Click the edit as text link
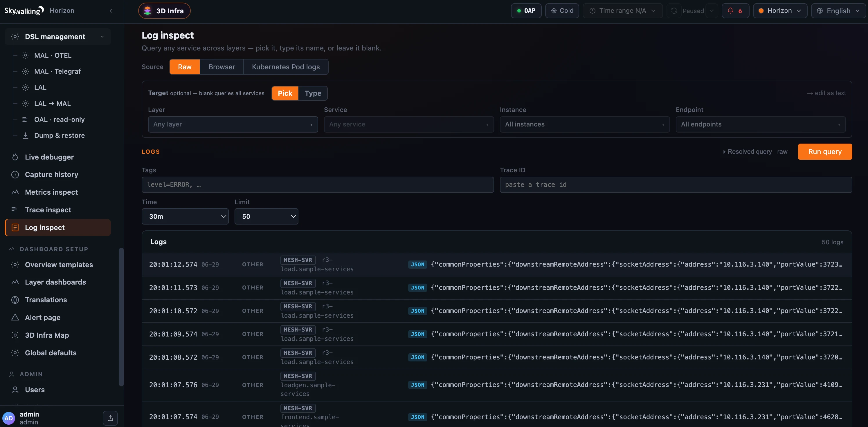The height and width of the screenshot is (427, 868). [x=826, y=93]
